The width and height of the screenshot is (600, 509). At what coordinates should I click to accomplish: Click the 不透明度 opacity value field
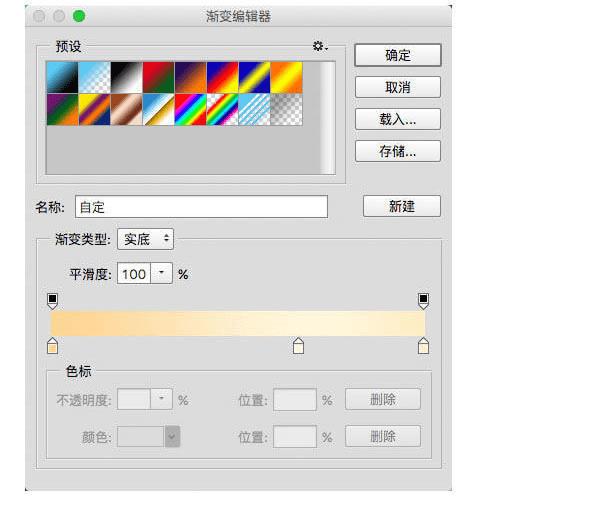pos(134,400)
